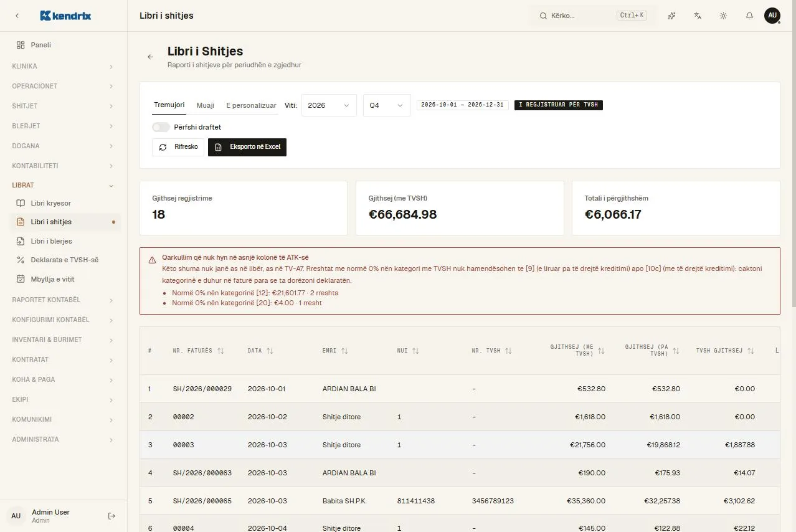Switch theme with the sun icon
The height and width of the screenshot is (532, 796).
pyautogui.click(x=723, y=16)
